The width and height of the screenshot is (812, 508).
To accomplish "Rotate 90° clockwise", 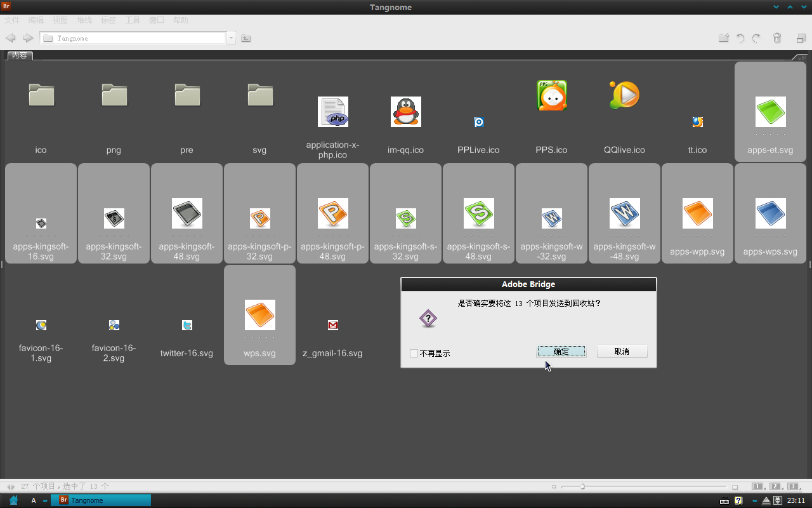I will point(756,38).
